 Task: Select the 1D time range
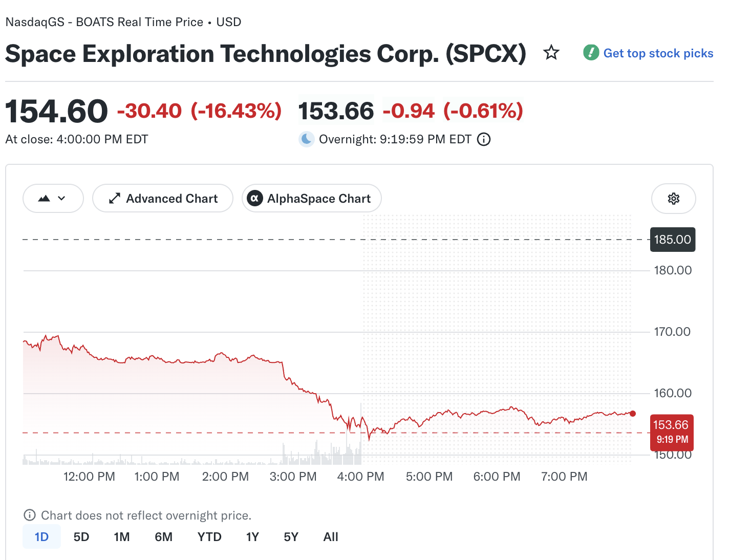[x=41, y=537]
